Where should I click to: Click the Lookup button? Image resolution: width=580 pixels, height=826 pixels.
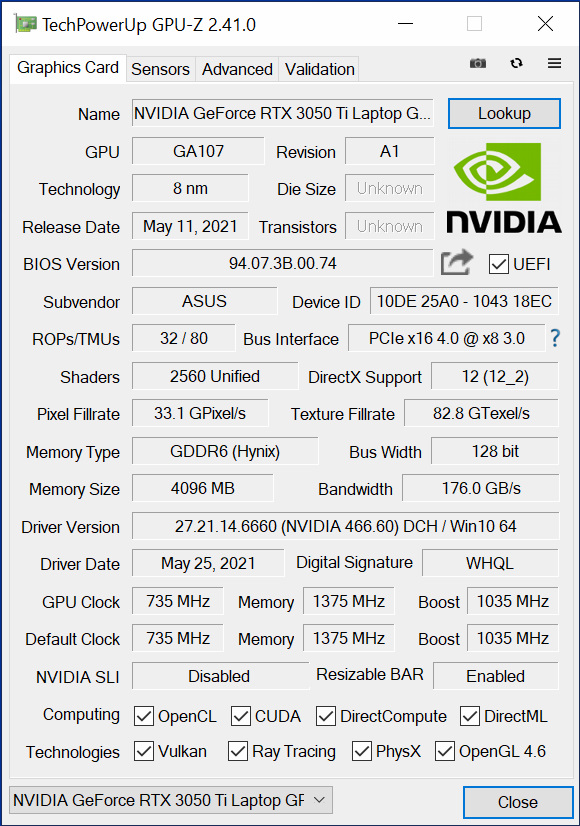tap(504, 113)
